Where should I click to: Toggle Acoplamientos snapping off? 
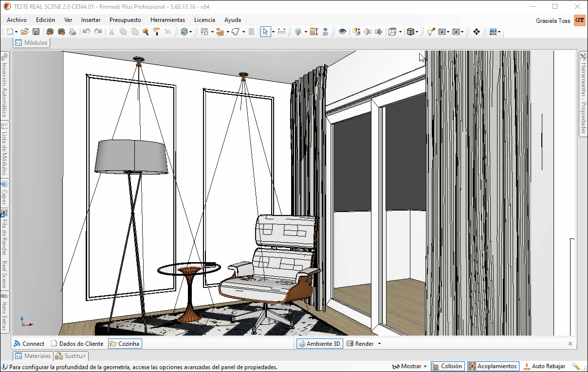click(493, 366)
